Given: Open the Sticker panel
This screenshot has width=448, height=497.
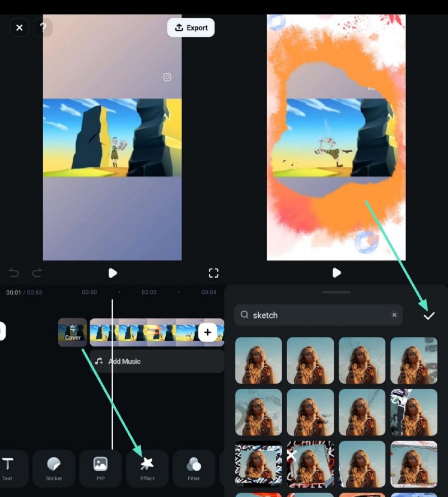Looking at the screenshot, I should (x=54, y=469).
